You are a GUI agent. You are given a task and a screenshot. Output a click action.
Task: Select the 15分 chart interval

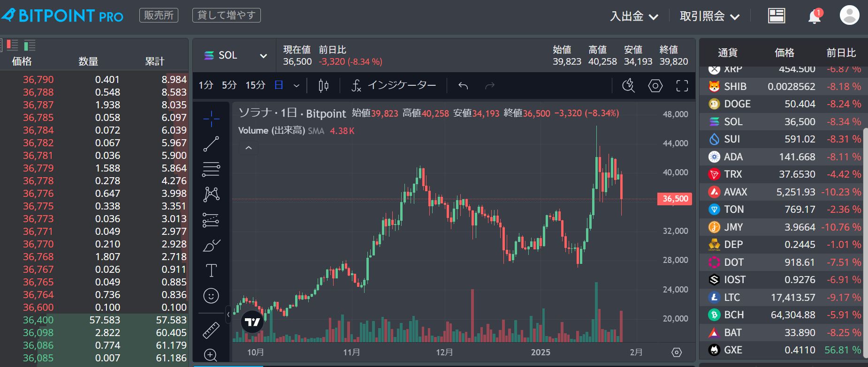[x=255, y=85]
